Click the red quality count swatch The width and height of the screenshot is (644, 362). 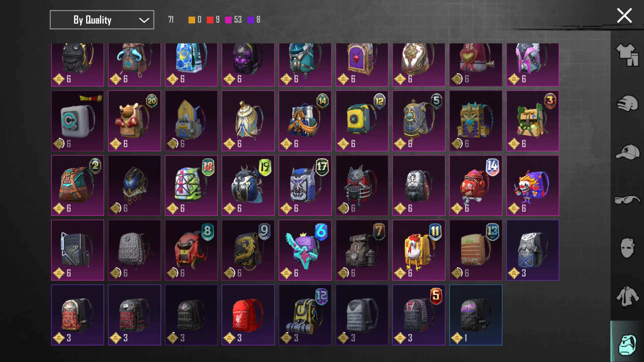210,20
